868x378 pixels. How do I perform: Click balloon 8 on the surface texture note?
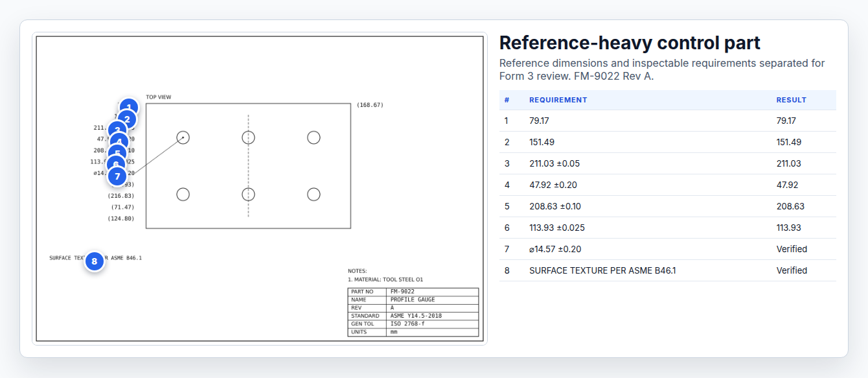click(95, 261)
